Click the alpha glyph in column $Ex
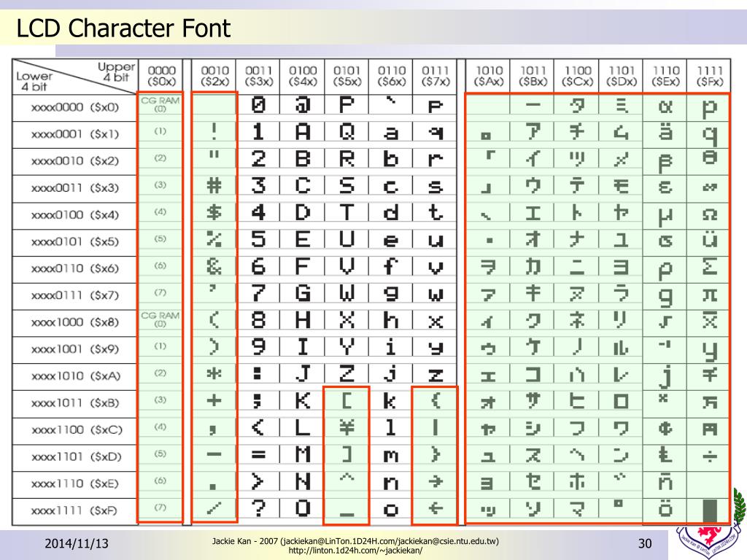Image resolution: width=747 pixels, height=560 pixels. click(665, 106)
